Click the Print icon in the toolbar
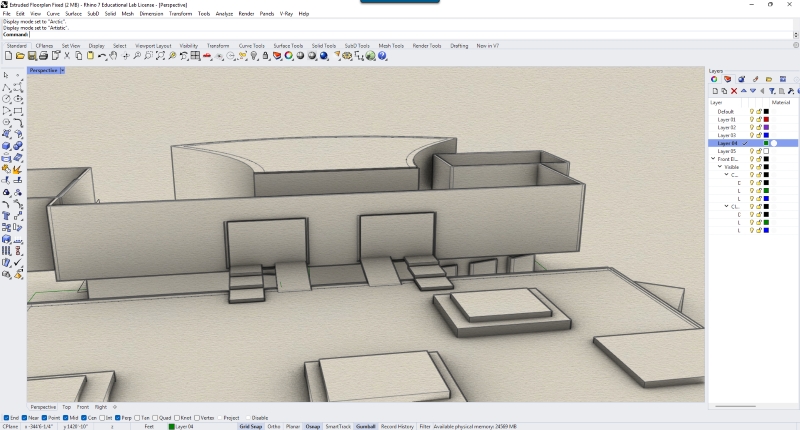This screenshot has height=430, width=800. tap(43, 56)
